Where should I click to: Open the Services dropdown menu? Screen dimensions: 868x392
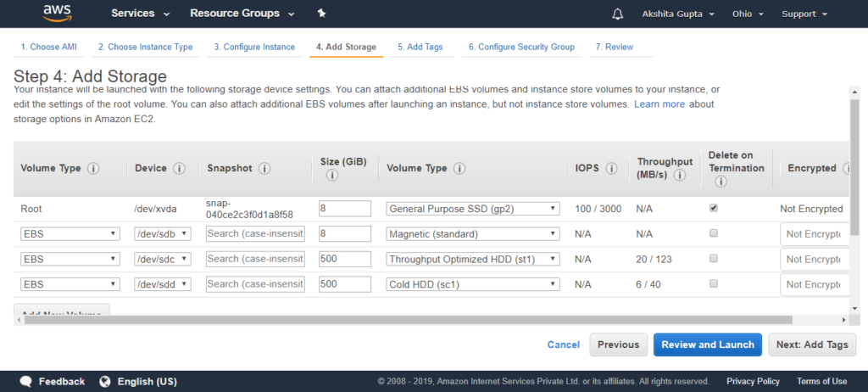click(141, 14)
